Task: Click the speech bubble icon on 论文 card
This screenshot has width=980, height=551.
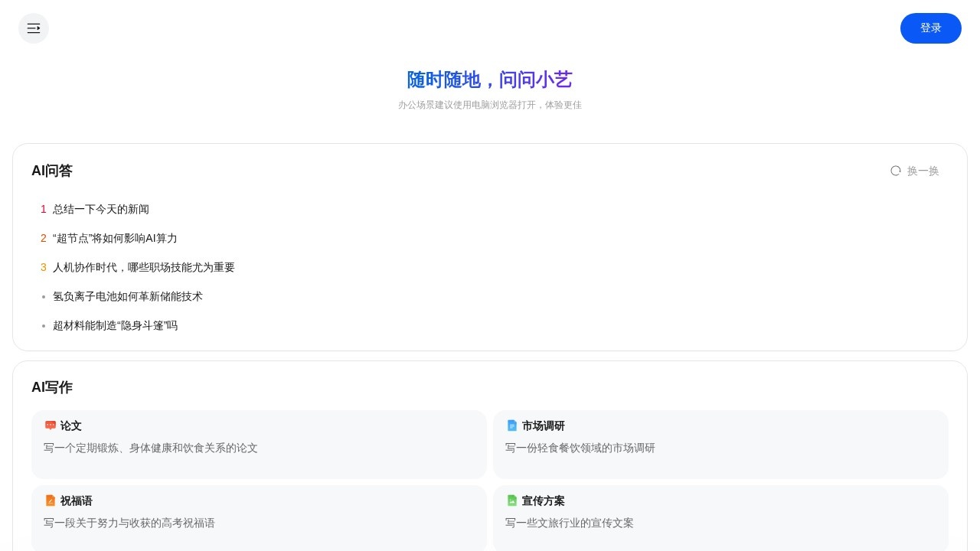Action: click(51, 425)
